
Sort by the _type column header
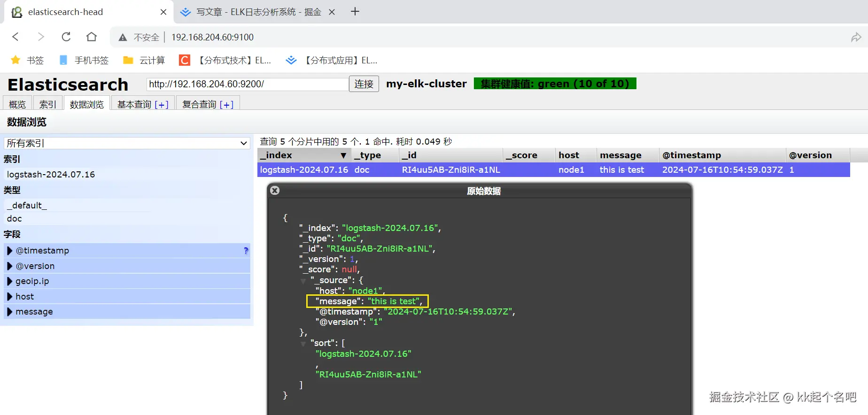click(x=375, y=155)
